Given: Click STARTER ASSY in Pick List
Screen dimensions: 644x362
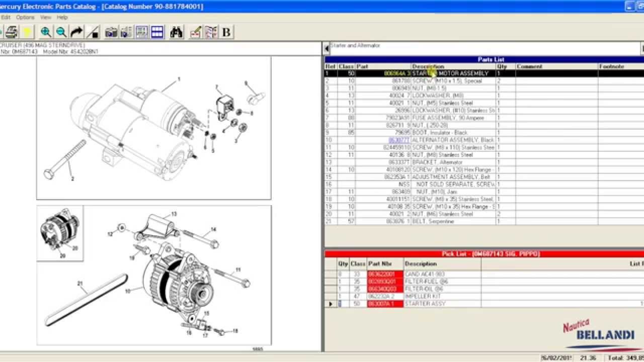Looking at the screenshot, I should pos(425,304).
